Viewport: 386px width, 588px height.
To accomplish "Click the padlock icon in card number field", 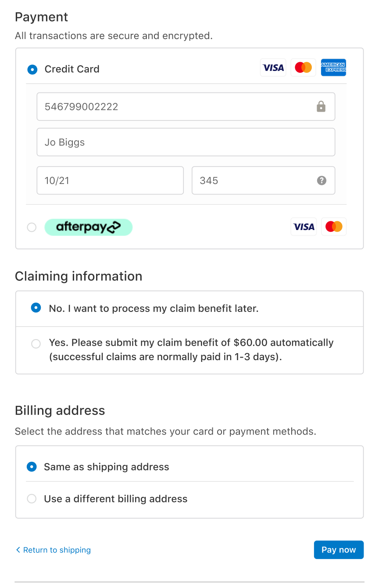I will (321, 106).
